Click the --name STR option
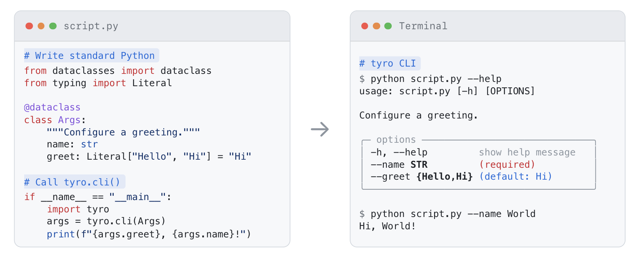 click(399, 165)
